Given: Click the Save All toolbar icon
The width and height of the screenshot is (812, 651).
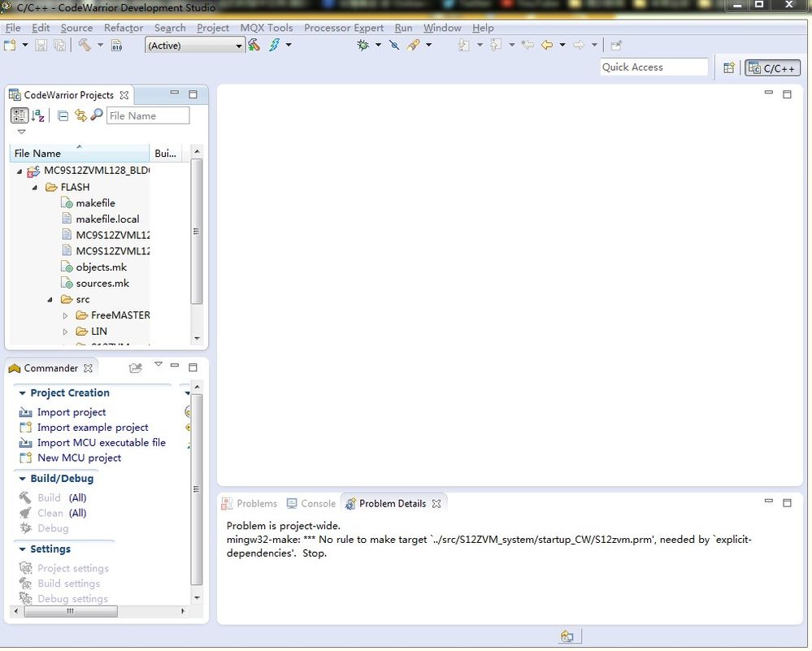Looking at the screenshot, I should pos(60,46).
